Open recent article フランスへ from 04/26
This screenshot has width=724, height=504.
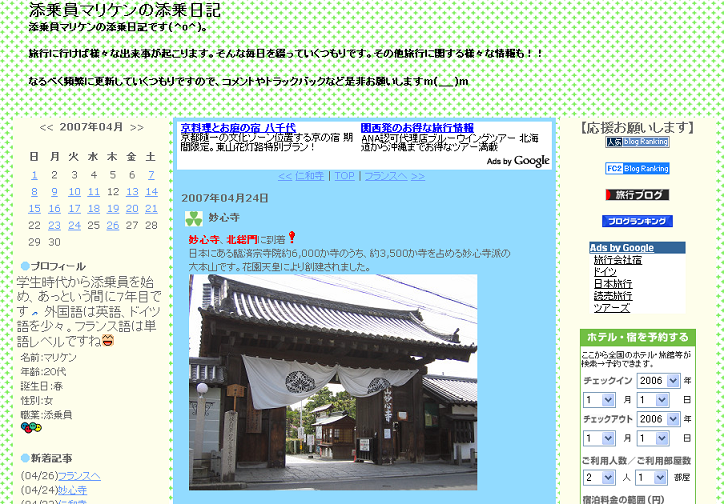pyautogui.click(x=79, y=476)
